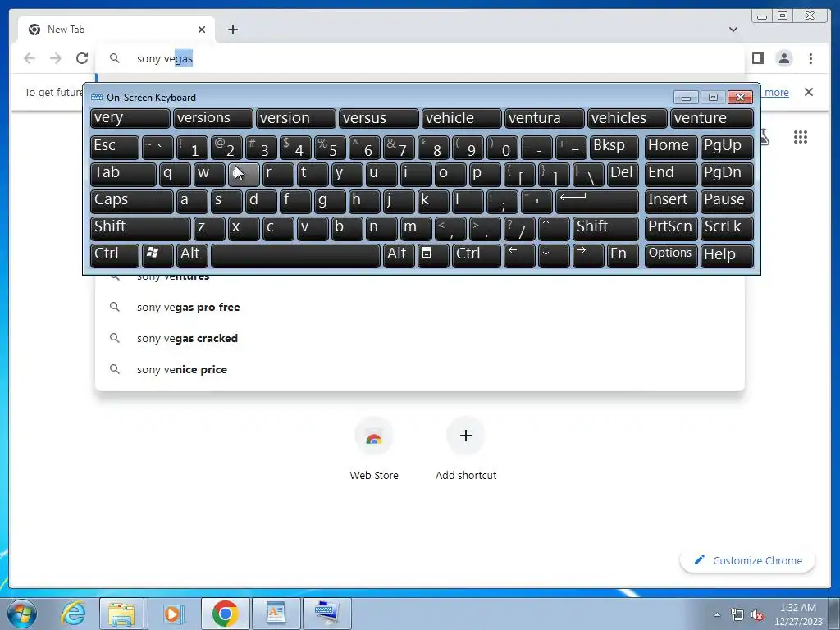
Task: Close the New Tab tab
Action: pos(202,30)
